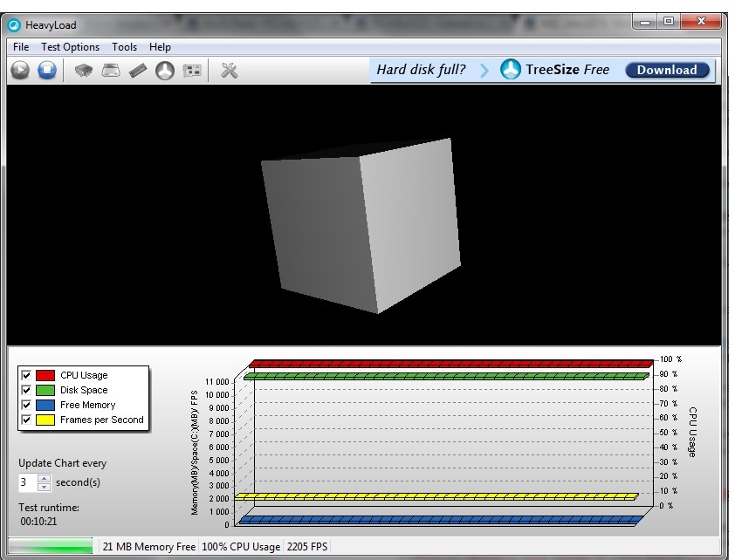Image resolution: width=735 pixels, height=560 pixels.
Task: Decrease update interval with down arrow
Action: 45,487
